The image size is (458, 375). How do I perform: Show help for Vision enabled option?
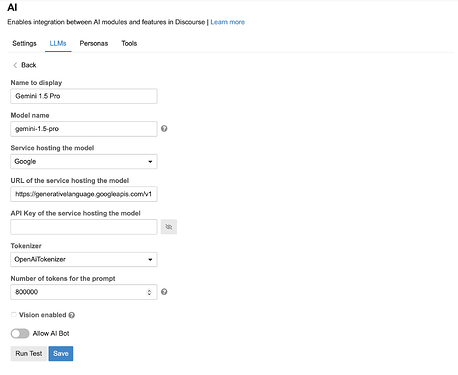[x=72, y=315]
